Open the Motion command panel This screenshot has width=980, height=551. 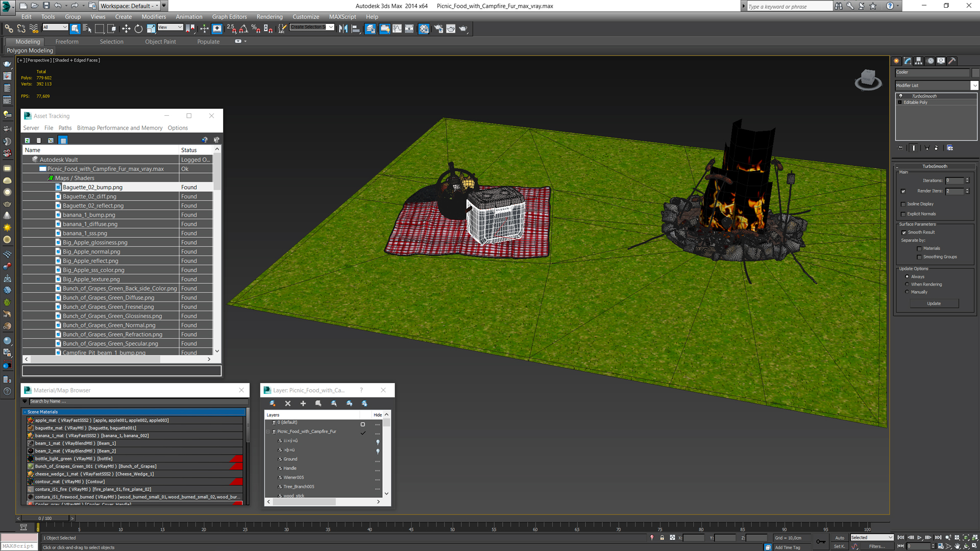click(x=930, y=61)
